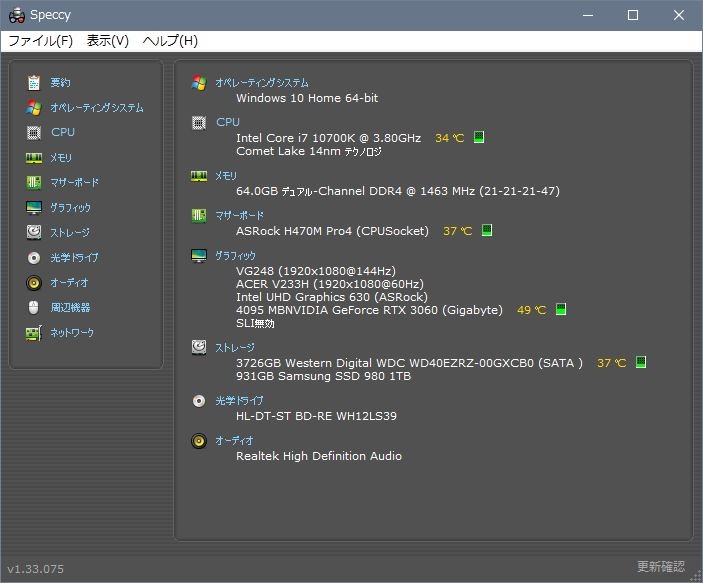Click the hard disk storage icon in sidebar

[34, 232]
